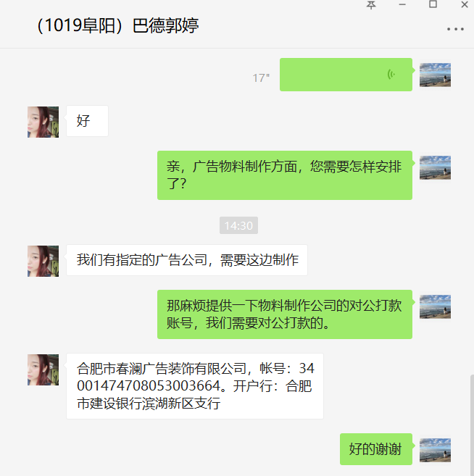Select the 对公打款账号 request bubble
The image size is (474, 476).
coord(285,314)
